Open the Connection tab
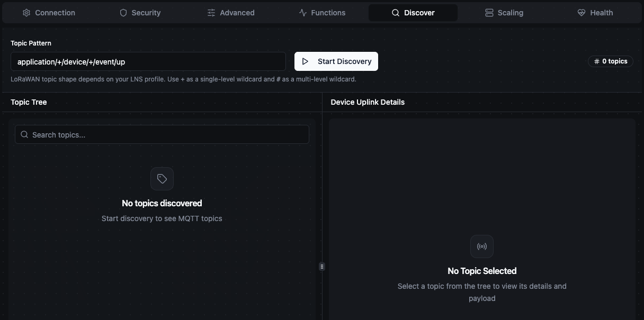Screen dimensions: 644x320 point(49,13)
